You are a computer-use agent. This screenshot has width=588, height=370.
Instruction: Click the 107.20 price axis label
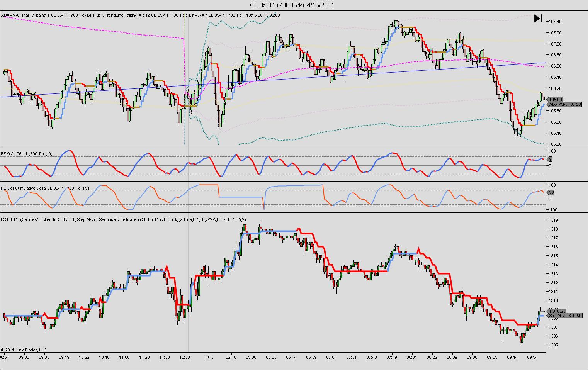coord(555,32)
